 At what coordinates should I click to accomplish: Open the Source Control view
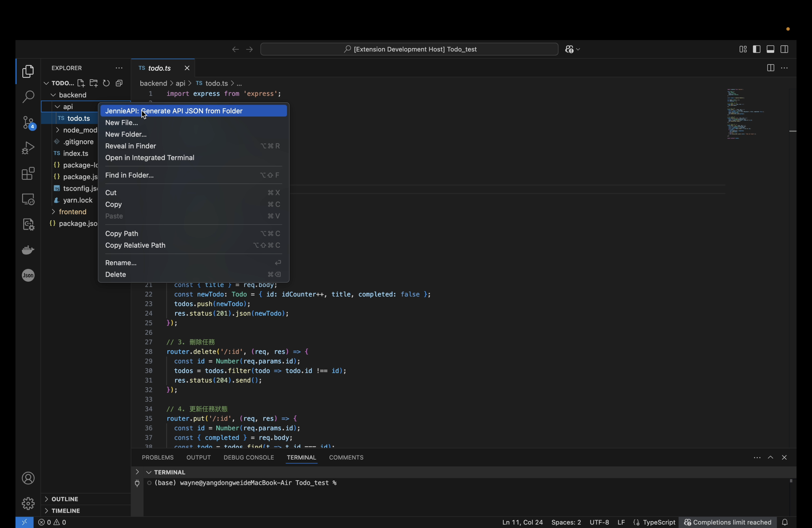[x=28, y=123]
